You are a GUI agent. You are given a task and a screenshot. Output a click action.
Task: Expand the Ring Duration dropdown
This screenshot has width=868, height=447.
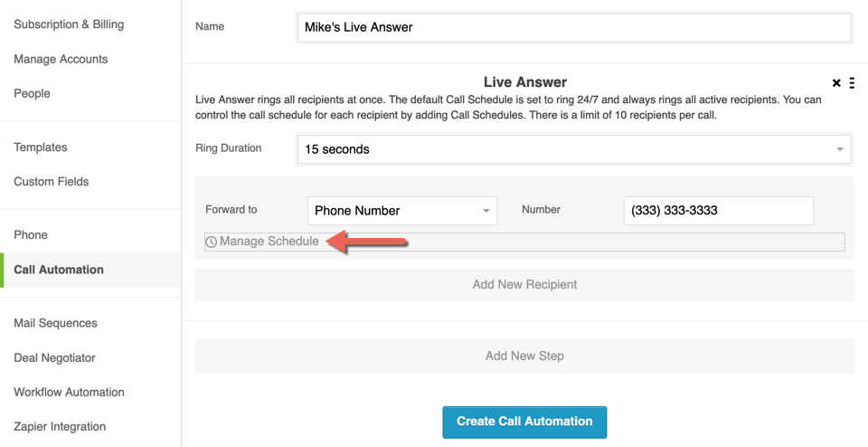[x=574, y=149]
